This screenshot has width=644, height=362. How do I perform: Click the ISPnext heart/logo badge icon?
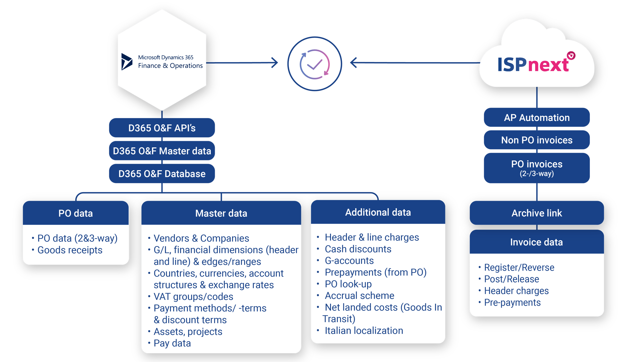571,54
